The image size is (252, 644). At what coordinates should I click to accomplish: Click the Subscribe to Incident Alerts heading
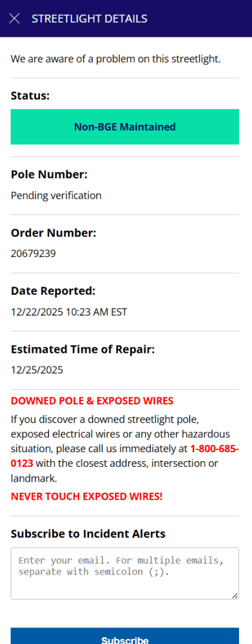(x=88, y=534)
